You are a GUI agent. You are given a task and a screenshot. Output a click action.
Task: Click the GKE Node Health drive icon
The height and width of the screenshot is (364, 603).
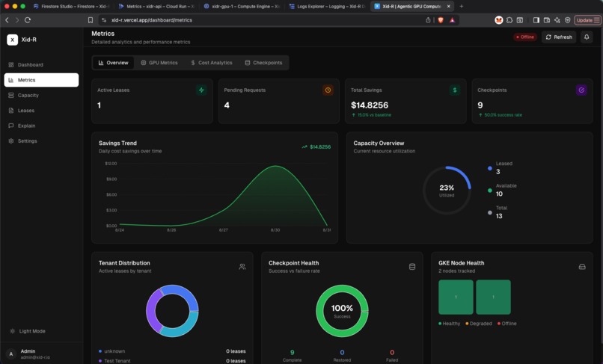click(582, 266)
